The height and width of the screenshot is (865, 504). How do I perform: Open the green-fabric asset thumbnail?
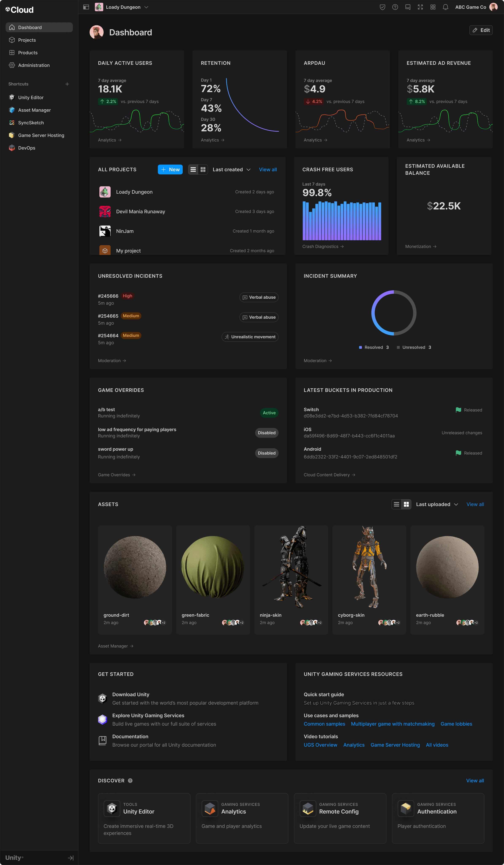point(213,567)
